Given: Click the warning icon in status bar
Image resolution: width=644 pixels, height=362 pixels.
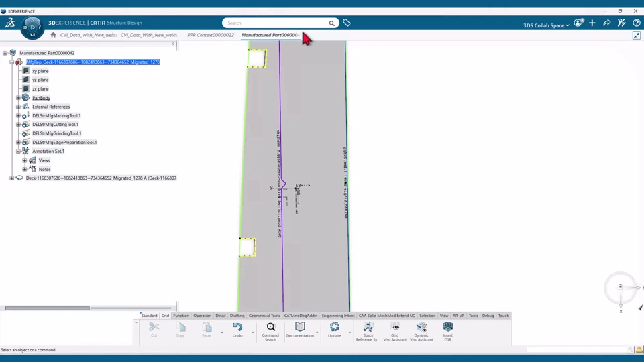Looking at the screenshot, I should click(639, 350).
